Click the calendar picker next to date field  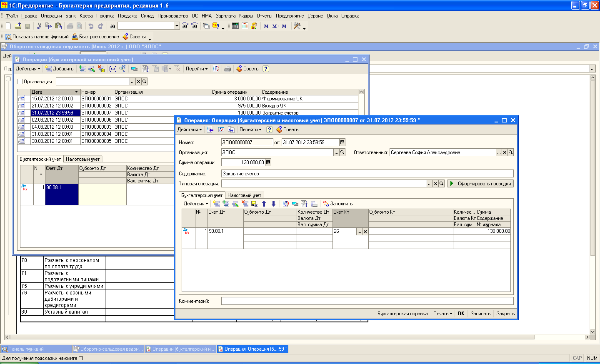[x=342, y=142]
